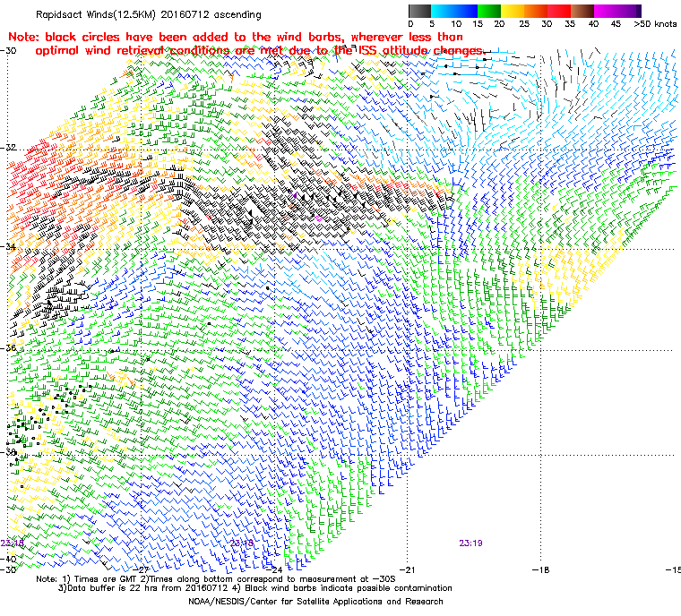The height and width of the screenshot is (616, 681).
Task: Click the longitude axis label '-24'
Action: [274, 569]
